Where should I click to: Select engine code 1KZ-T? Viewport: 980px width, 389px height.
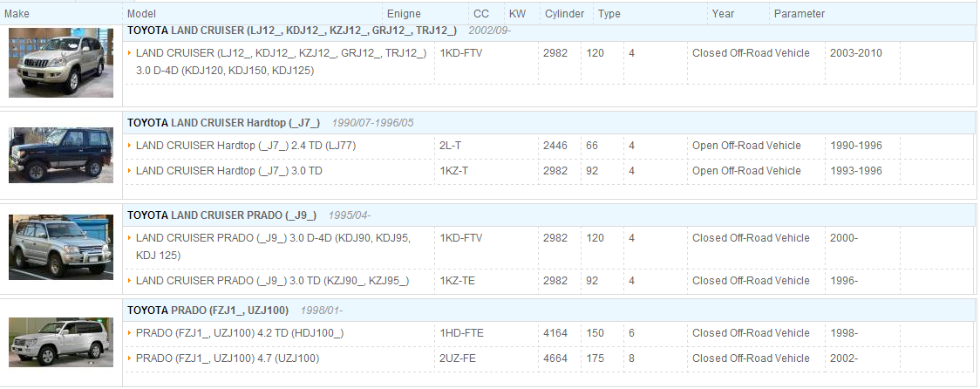[453, 171]
